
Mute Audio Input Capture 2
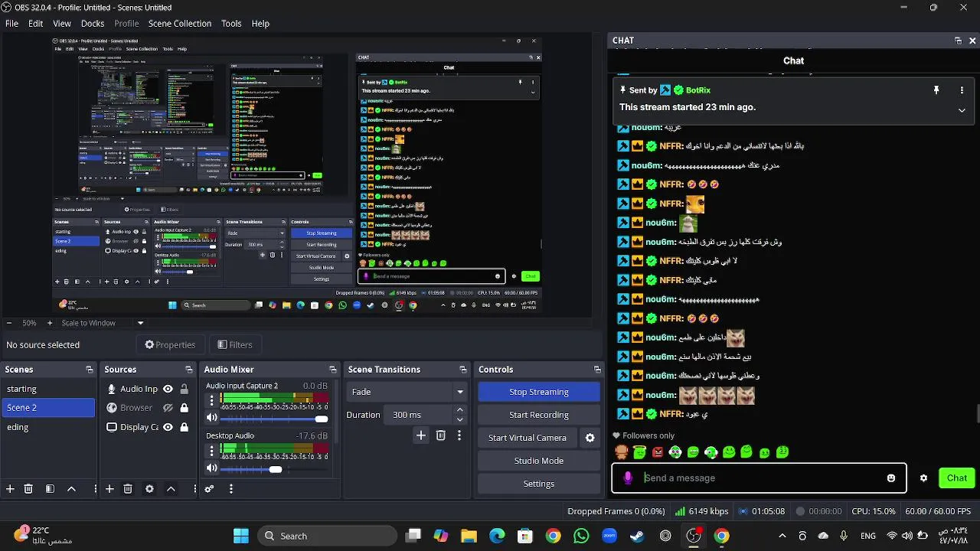pyautogui.click(x=212, y=418)
